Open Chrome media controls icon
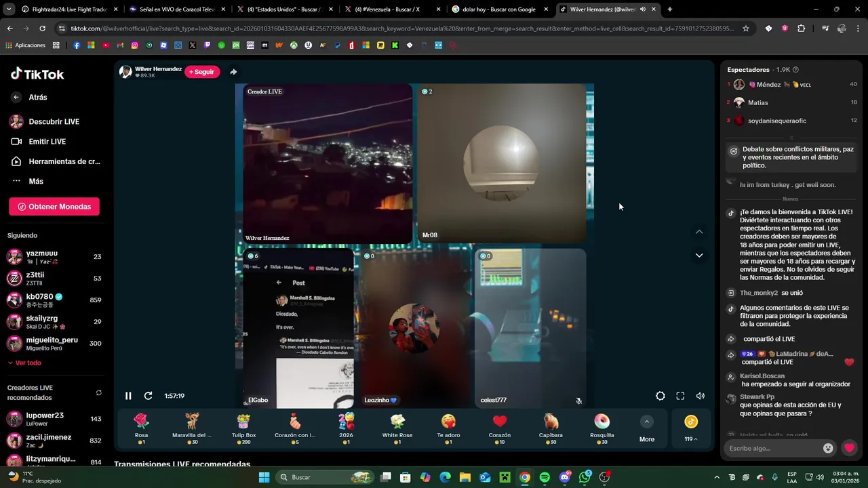The height and width of the screenshot is (488, 868). (x=825, y=28)
